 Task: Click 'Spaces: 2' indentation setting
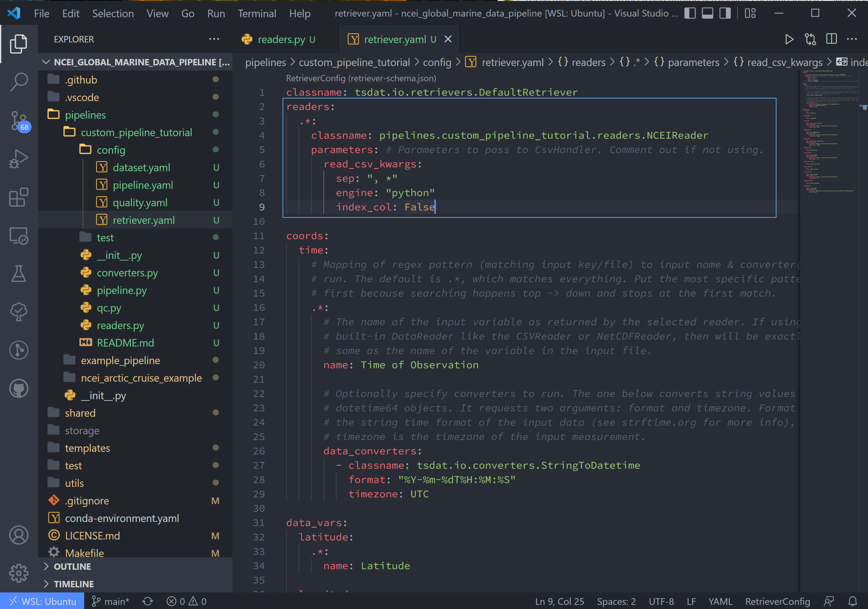pos(616,601)
